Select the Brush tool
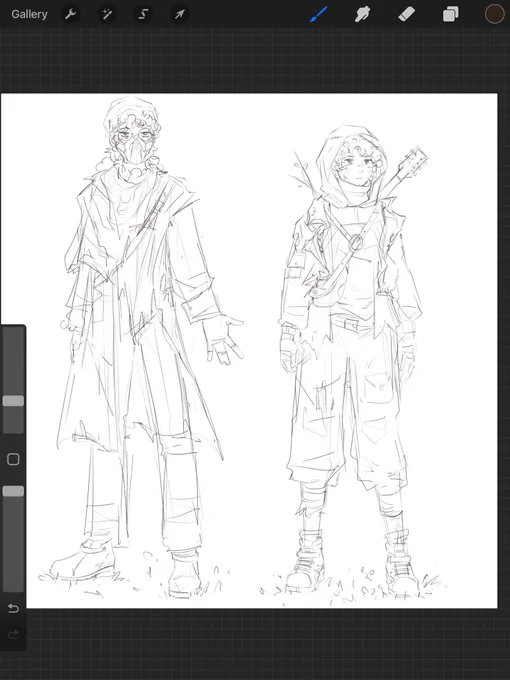 point(319,14)
